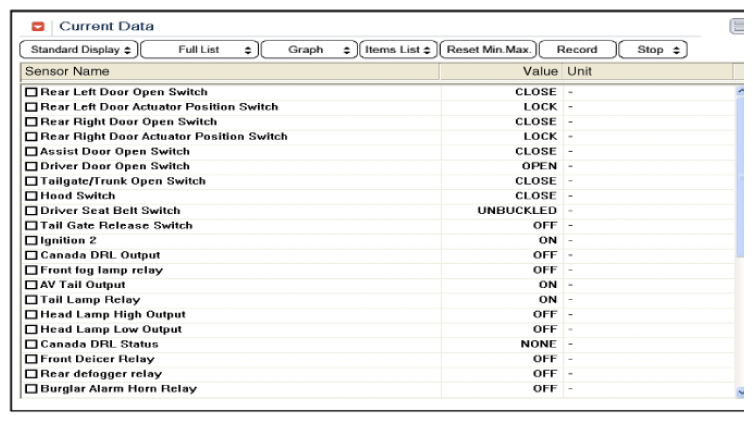
Task: Select CLOSE value for Tailgate/Trunk Open Switch
Action: click(536, 181)
